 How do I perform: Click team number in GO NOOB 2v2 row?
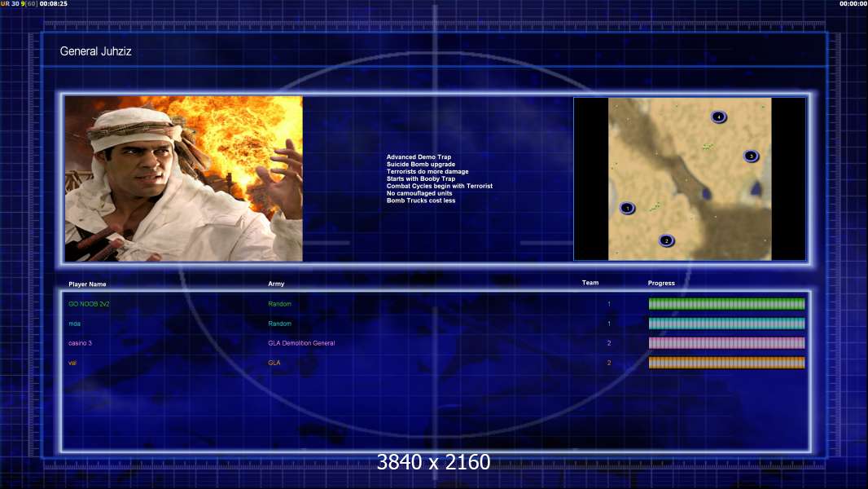click(609, 304)
